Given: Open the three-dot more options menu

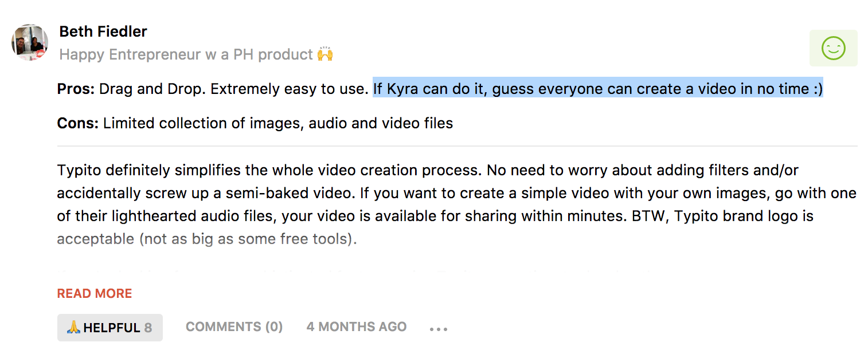Looking at the screenshot, I should [x=438, y=329].
